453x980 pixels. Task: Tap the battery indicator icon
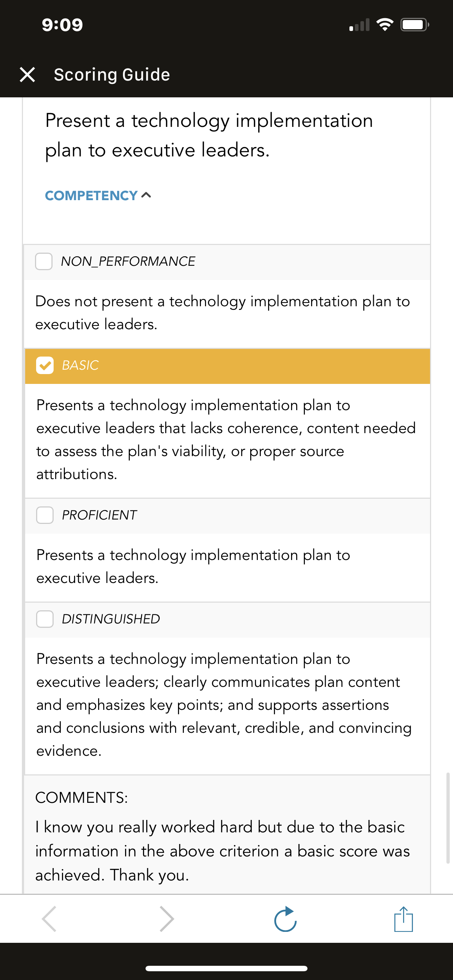(415, 25)
